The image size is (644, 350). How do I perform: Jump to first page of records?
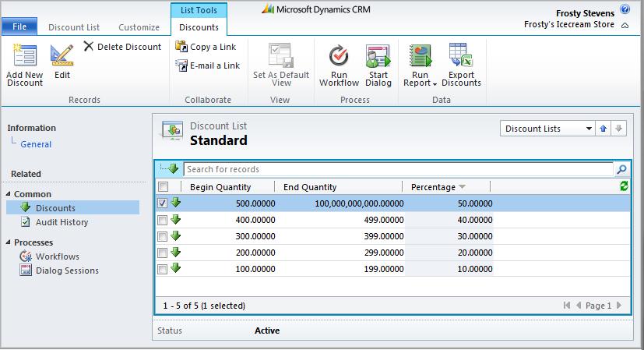567,305
